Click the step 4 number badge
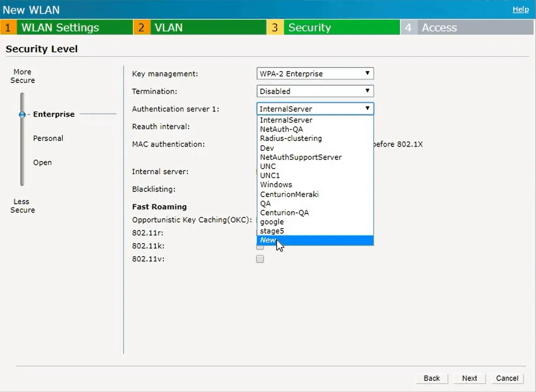The image size is (536, 392). (408, 28)
